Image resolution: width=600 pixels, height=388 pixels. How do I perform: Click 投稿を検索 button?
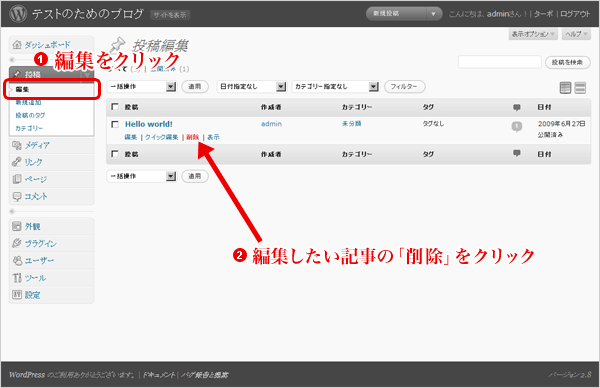pyautogui.click(x=567, y=62)
